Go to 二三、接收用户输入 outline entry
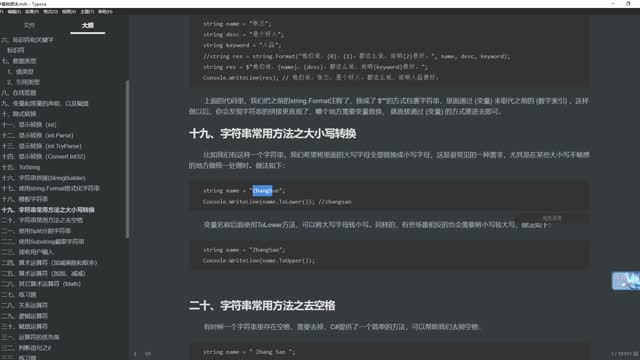The width and height of the screenshot is (640, 360). point(28,252)
